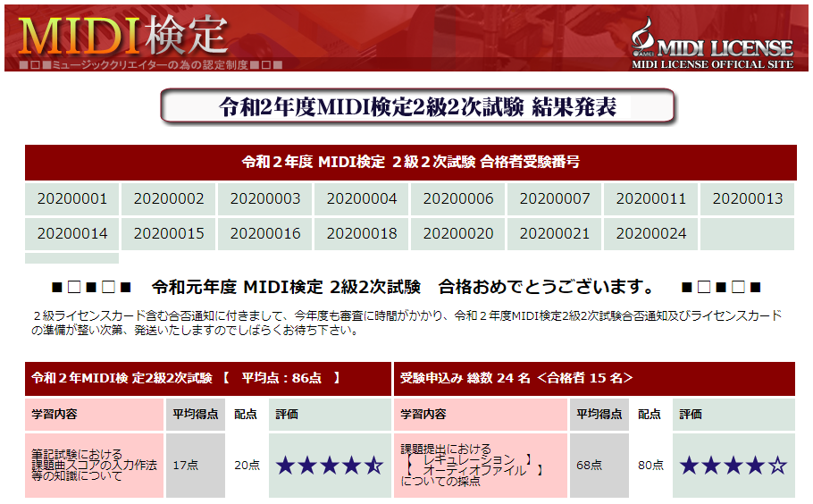Click the 17点 average score cell

coord(196,465)
